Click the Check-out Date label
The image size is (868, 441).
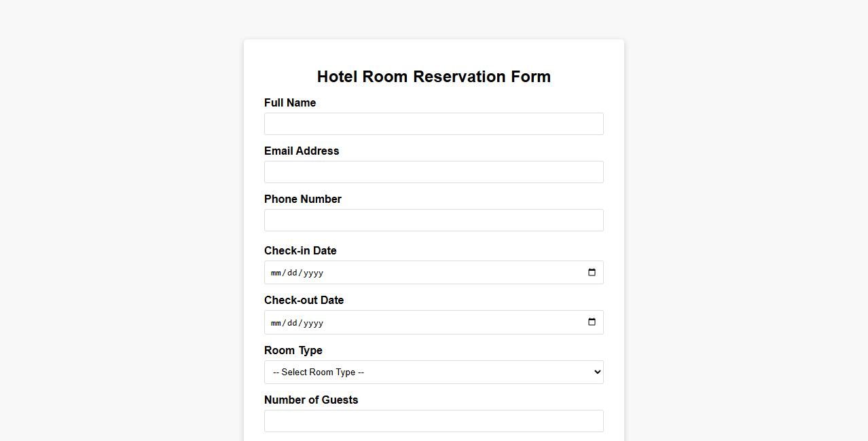[304, 300]
